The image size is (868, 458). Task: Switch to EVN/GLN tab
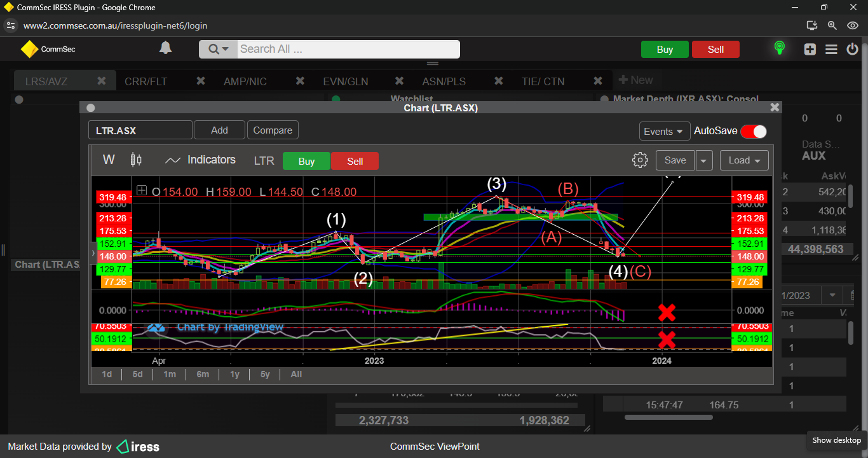(x=346, y=81)
